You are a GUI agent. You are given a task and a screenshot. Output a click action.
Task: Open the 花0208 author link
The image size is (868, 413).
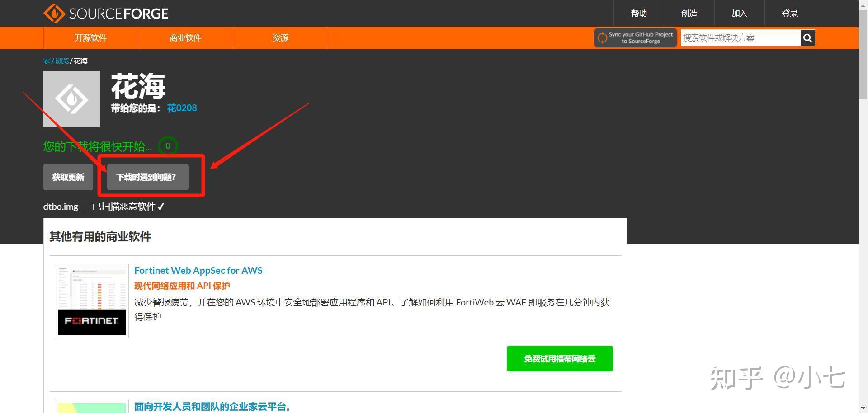click(182, 108)
